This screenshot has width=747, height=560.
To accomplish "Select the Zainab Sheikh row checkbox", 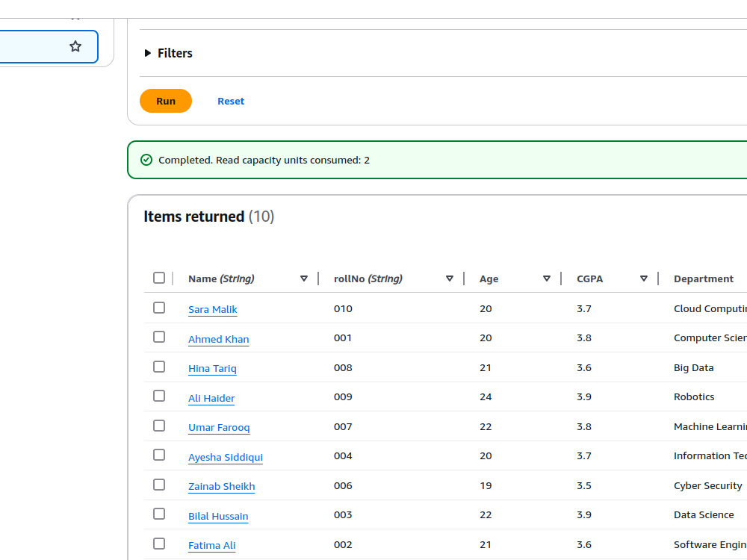I will coord(159,485).
